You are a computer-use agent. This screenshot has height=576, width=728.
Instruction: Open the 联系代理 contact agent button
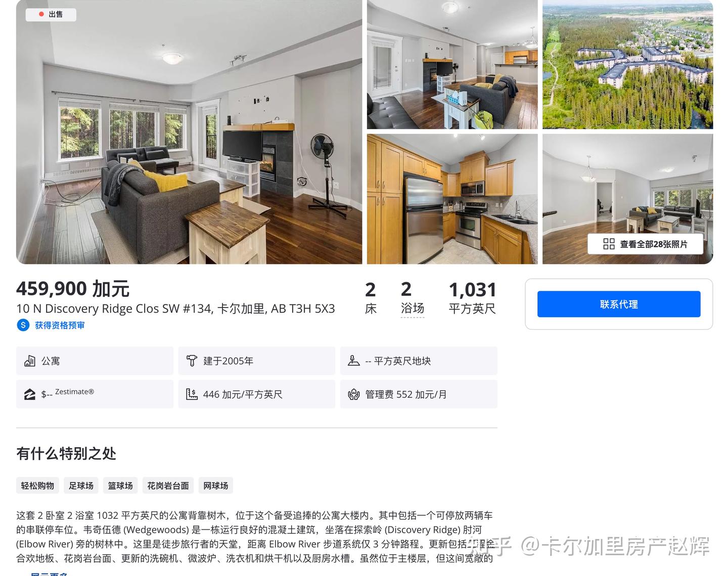click(x=619, y=304)
